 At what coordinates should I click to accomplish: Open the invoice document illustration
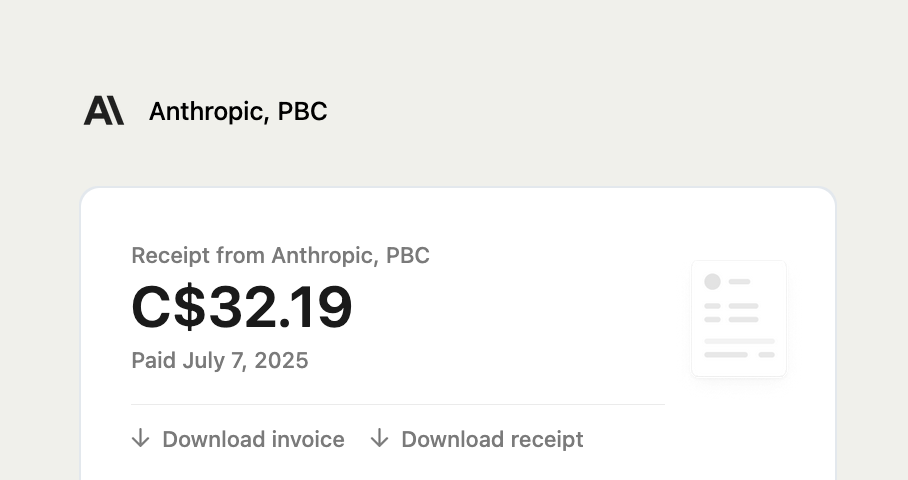pos(739,318)
